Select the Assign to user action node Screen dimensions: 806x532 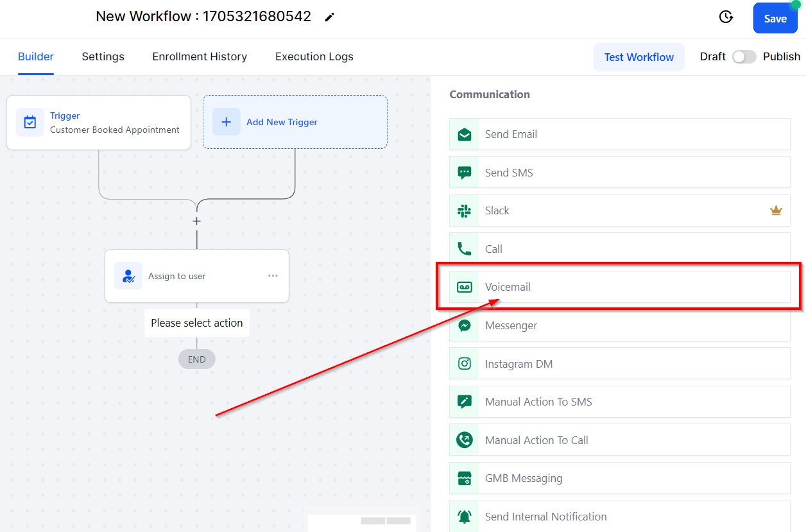point(197,276)
